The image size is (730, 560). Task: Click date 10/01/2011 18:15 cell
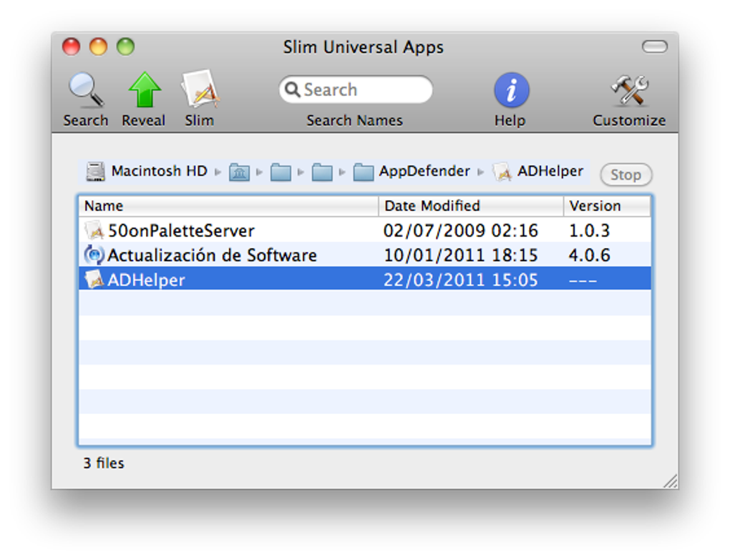[x=460, y=255]
